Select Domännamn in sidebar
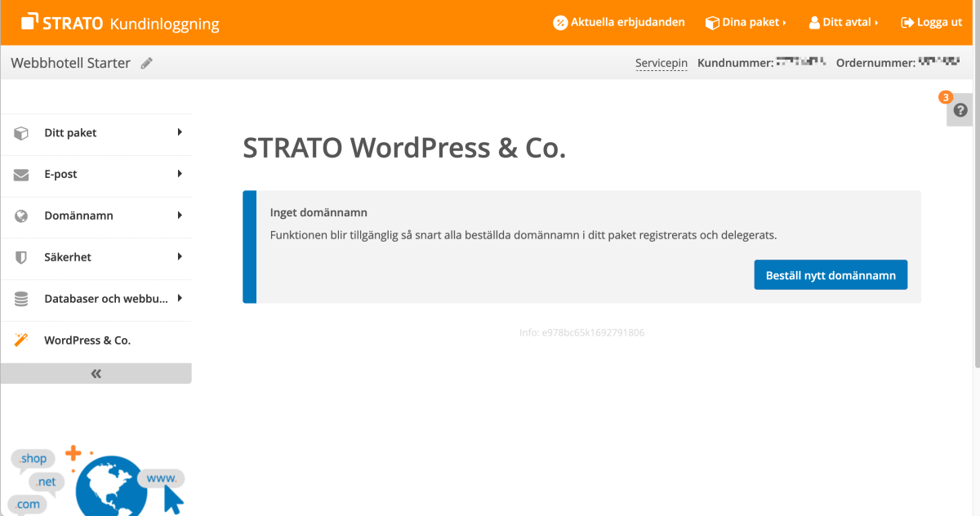 pos(96,216)
